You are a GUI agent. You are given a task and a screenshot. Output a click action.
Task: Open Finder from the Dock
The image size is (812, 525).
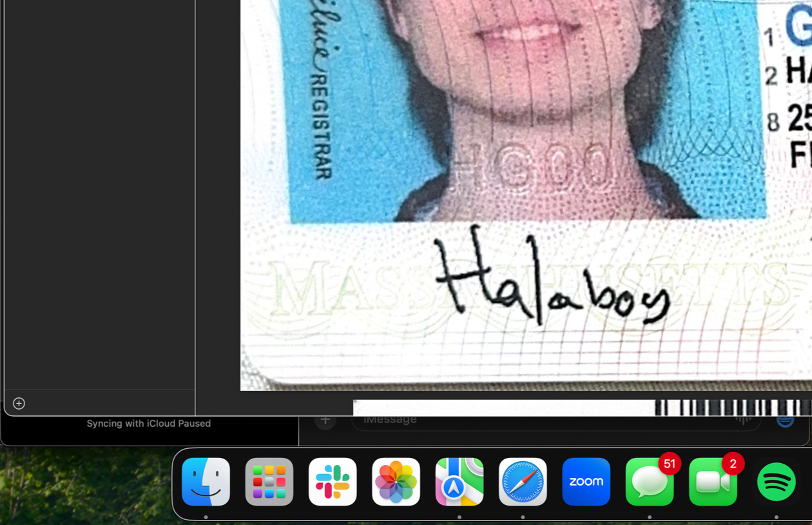click(206, 482)
